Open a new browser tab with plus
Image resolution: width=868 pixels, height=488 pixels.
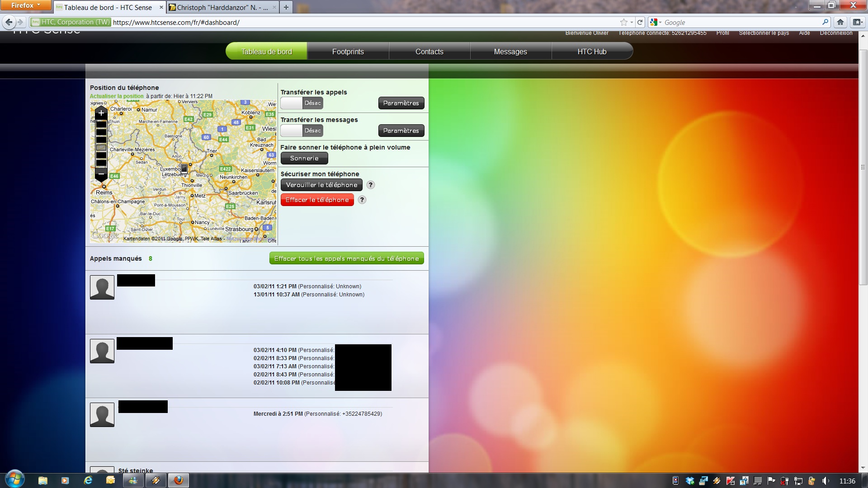(286, 7)
